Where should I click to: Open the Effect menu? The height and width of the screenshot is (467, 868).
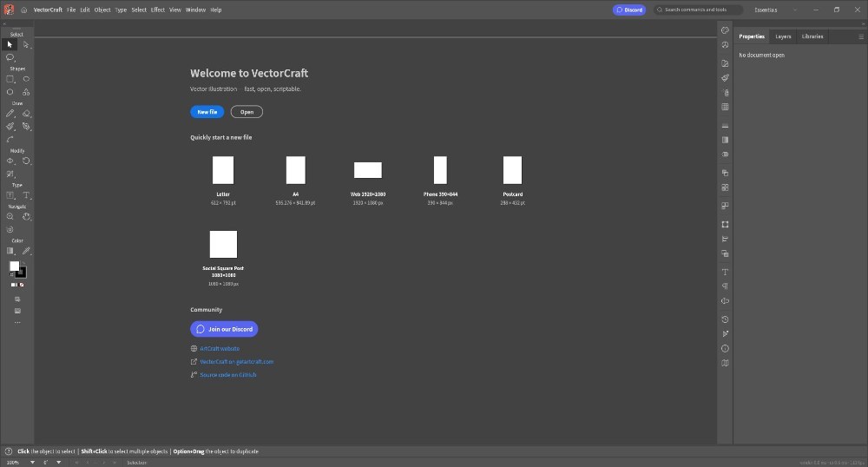pyautogui.click(x=158, y=10)
